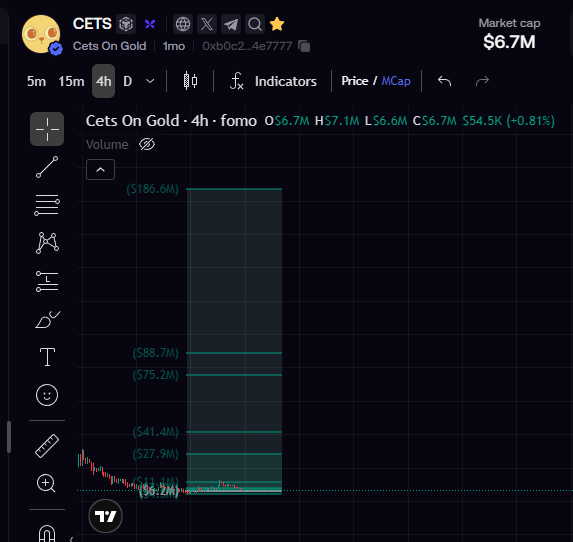Activate the zoom in tool
573x542 pixels.
point(46,483)
